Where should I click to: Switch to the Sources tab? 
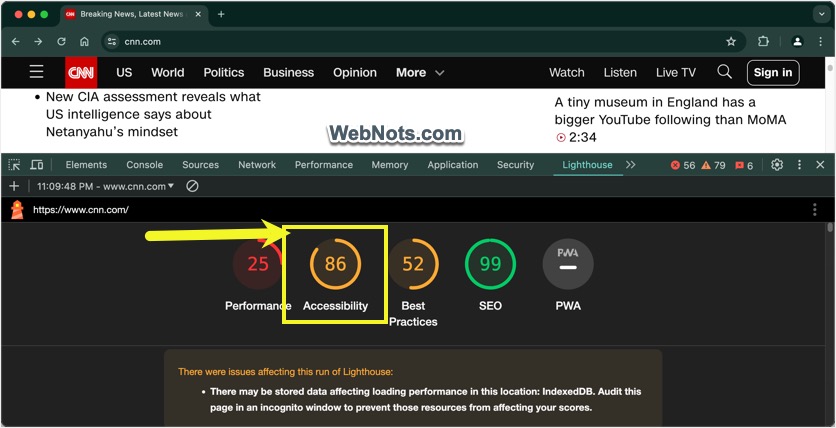[200, 165]
